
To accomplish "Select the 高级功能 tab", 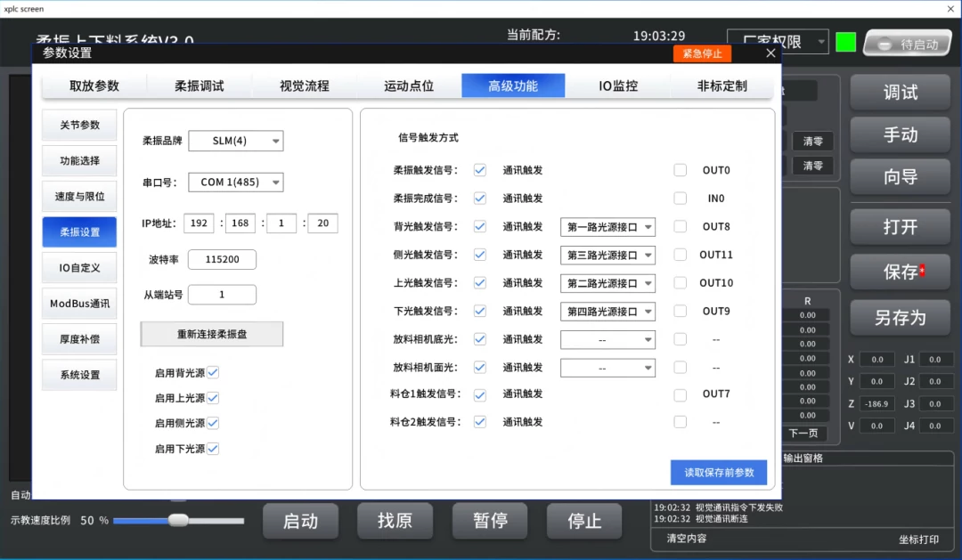I will [513, 85].
